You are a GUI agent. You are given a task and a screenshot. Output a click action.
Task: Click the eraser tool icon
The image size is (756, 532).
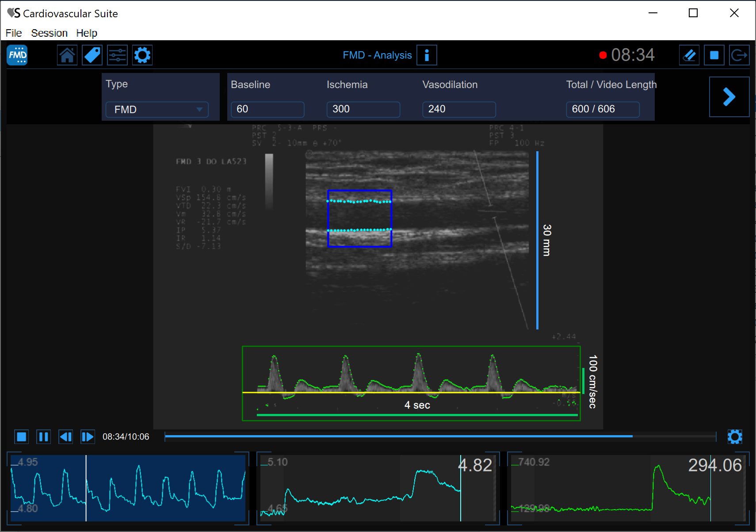[x=689, y=55]
